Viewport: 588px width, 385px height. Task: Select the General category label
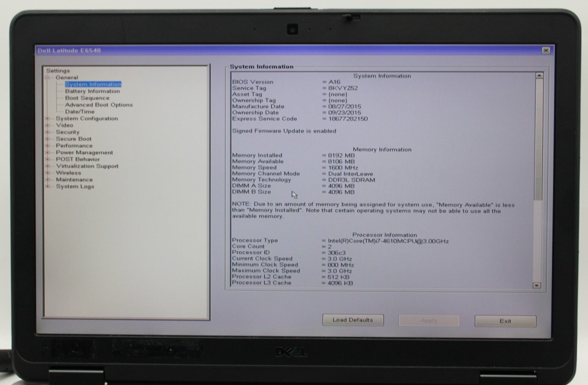coord(67,77)
